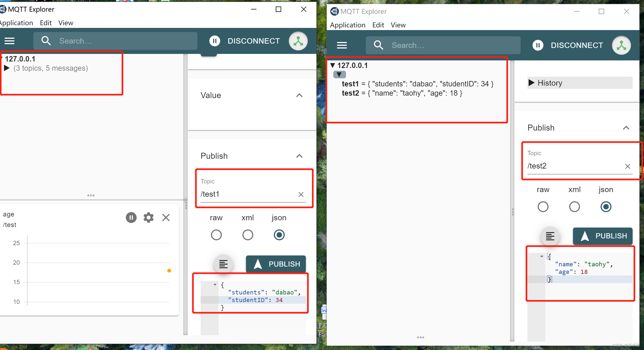Click format JSON icon in left window
Screen dimensions: 644x350
[x=223, y=264]
